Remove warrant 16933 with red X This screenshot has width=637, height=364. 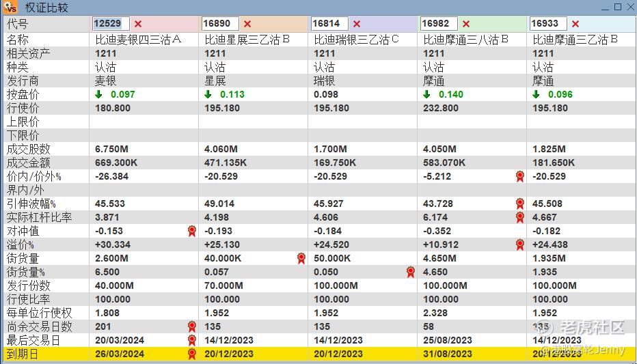(x=575, y=24)
